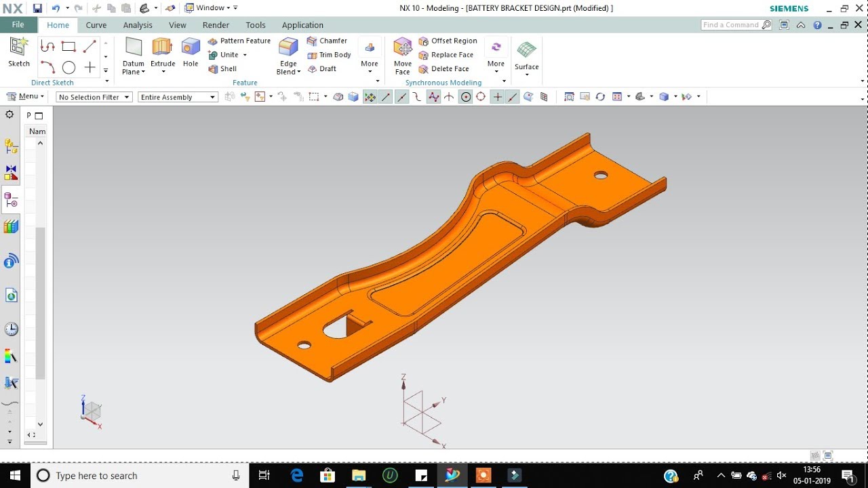The image size is (868, 488).
Task: Toggle the Arc Center snap option
Action: 466,96
